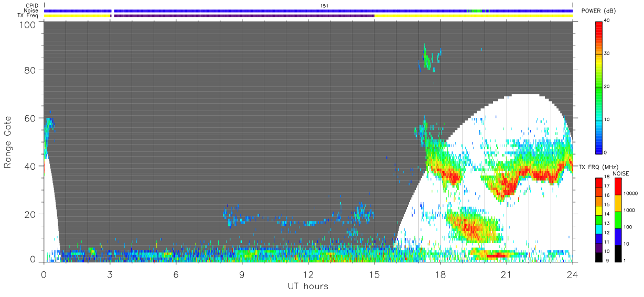Click the red 10000 swatch in NOISE legend
This screenshot has height=297, width=644.
click(618, 186)
